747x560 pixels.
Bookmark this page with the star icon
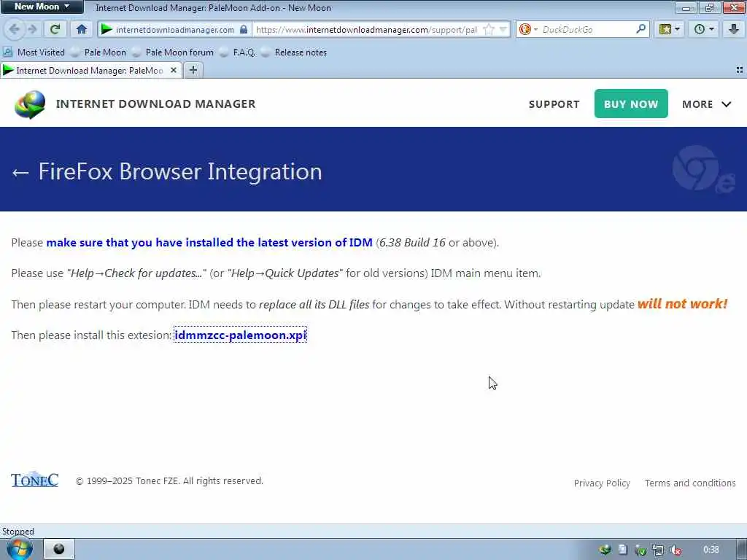pos(488,29)
